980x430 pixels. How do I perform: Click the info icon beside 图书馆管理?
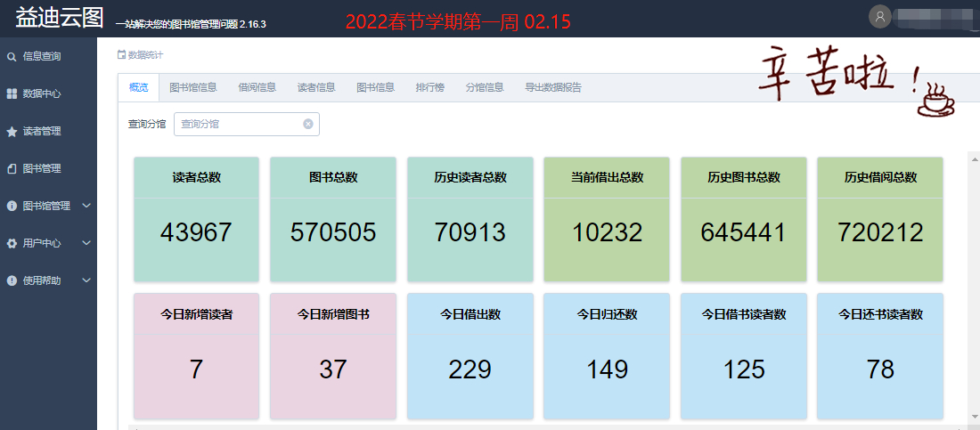click(x=12, y=206)
